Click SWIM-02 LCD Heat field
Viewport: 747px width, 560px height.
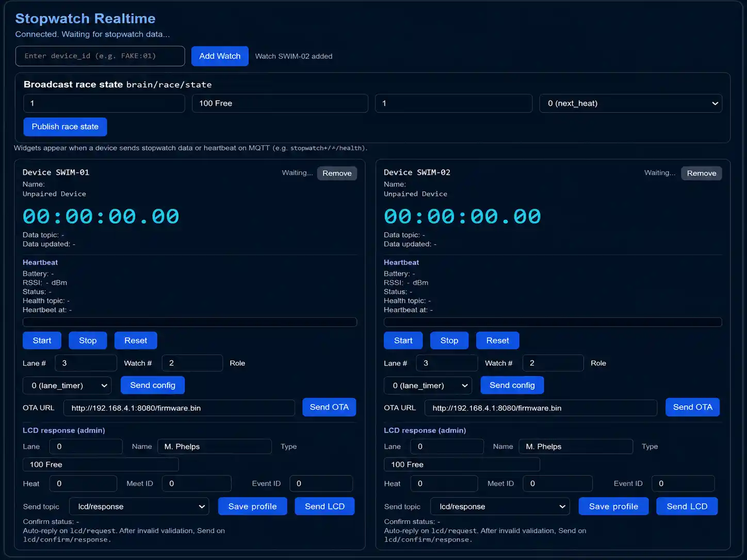[x=444, y=484]
